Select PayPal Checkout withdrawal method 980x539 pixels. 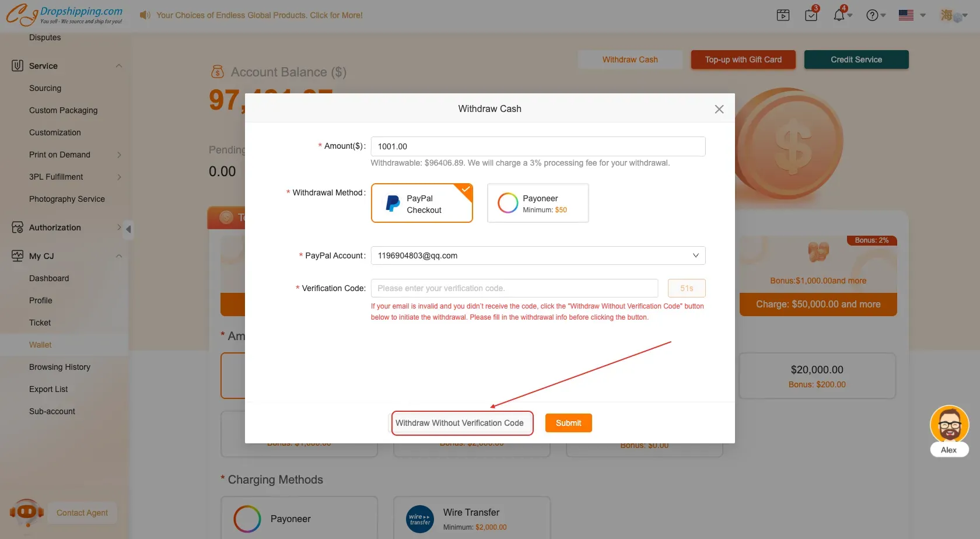(422, 204)
